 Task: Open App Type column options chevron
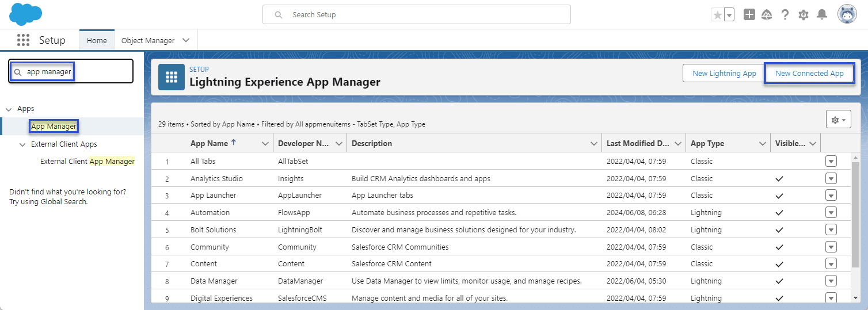(763, 143)
